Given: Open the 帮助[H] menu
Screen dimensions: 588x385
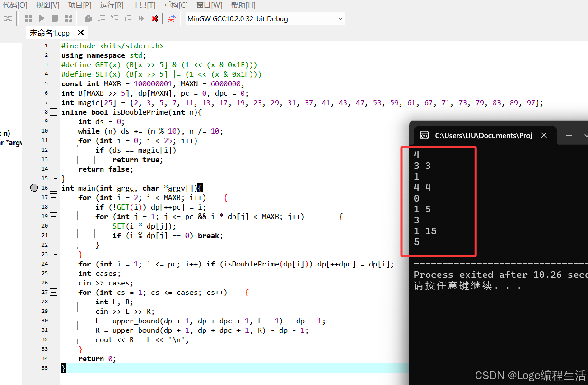Looking at the screenshot, I should (x=243, y=5).
